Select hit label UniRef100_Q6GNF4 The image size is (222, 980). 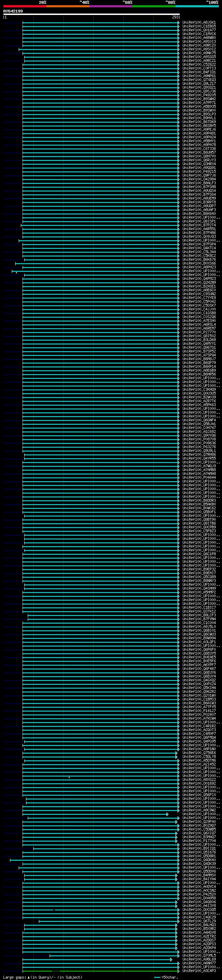tap(199, 420)
